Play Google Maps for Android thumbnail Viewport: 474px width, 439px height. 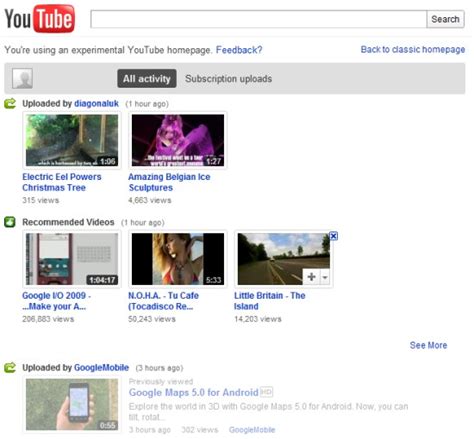point(72,404)
